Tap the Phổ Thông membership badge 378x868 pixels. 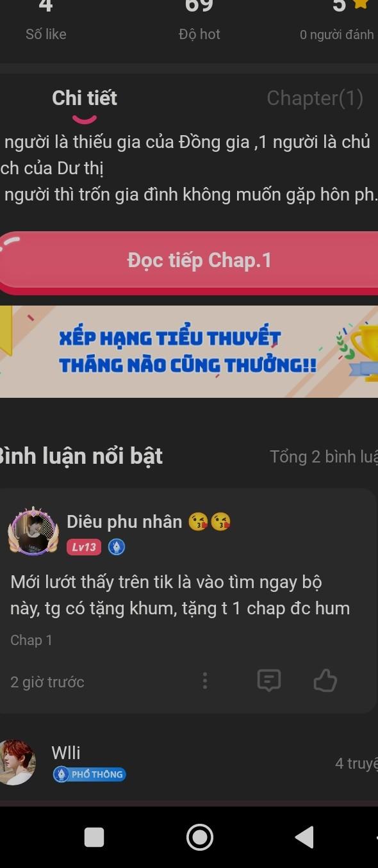(x=89, y=774)
